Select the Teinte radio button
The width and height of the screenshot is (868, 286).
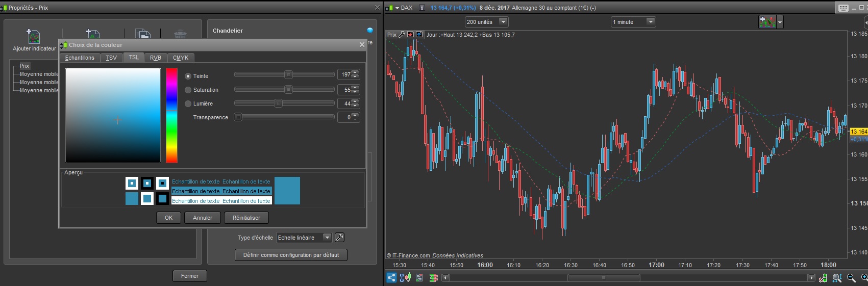coord(188,76)
